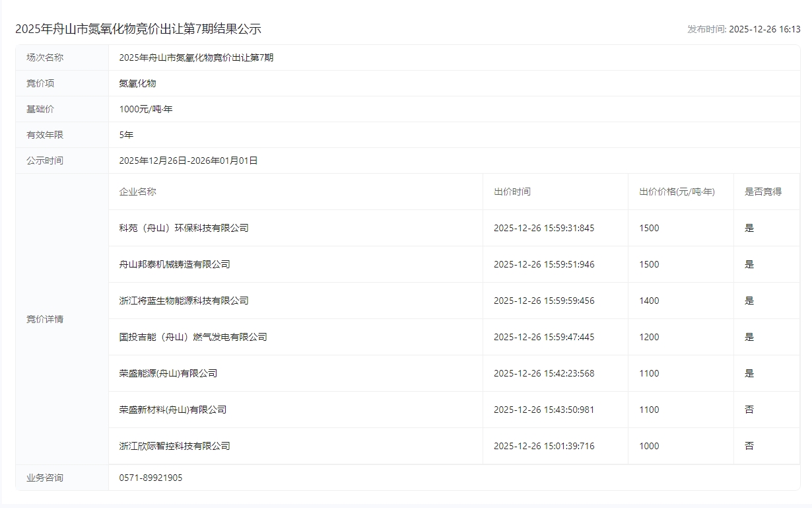Click the 出价价格(元/吨·年) column header

click(677, 192)
